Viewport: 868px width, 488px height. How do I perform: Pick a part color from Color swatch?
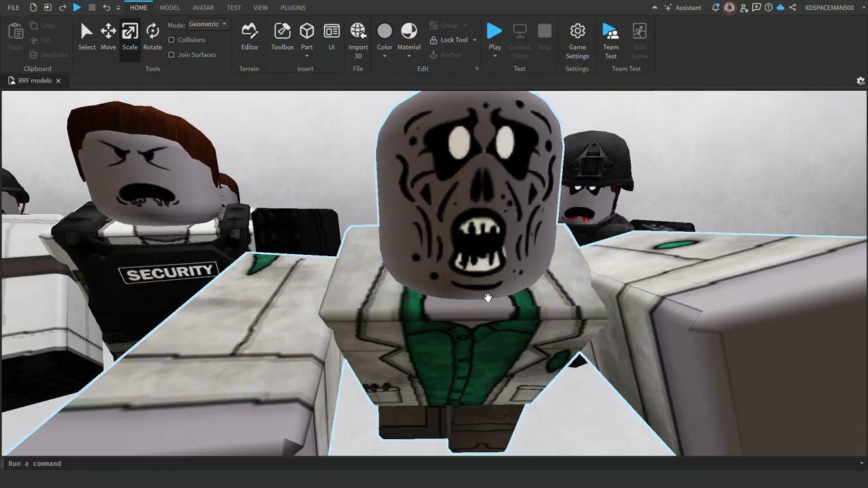click(x=384, y=32)
